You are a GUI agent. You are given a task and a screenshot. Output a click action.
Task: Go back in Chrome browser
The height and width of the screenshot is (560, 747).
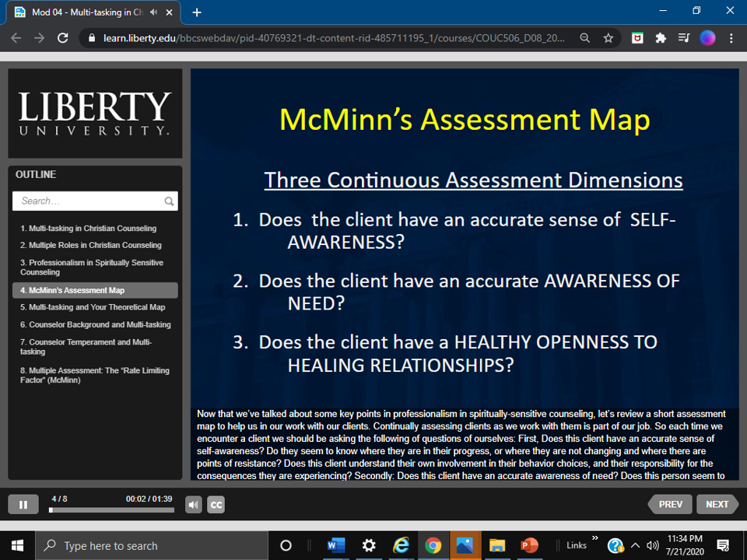(x=16, y=38)
